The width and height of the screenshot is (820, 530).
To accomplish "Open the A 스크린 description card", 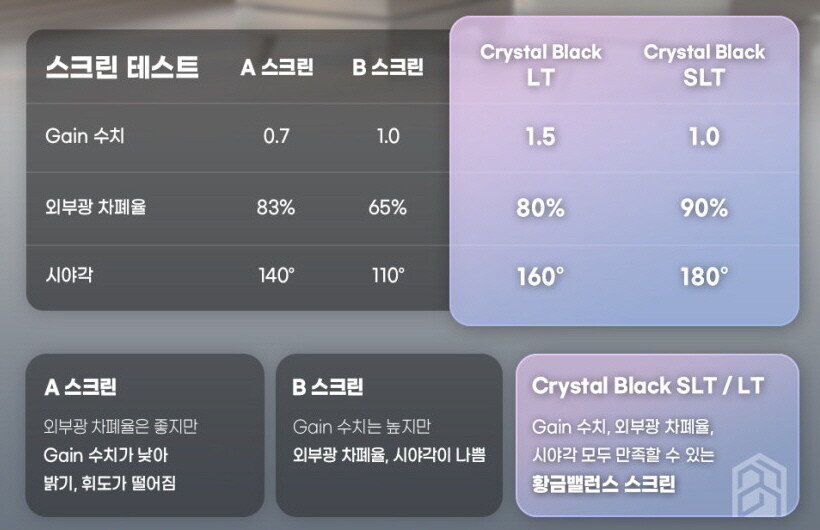I will 145,435.
